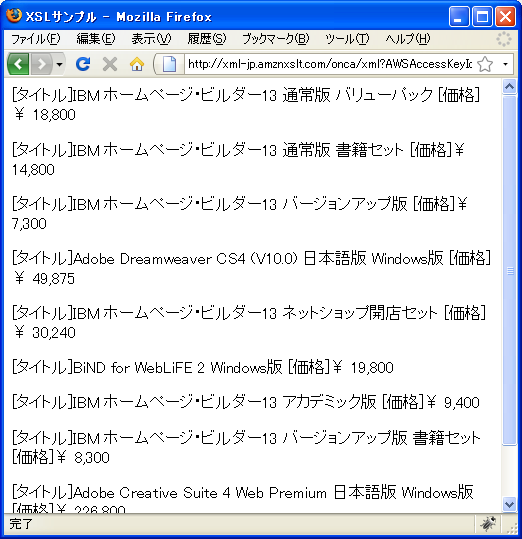This screenshot has width=522, height=539.
Task: Click the scrollbar down arrow
Action: pyautogui.click(x=509, y=505)
